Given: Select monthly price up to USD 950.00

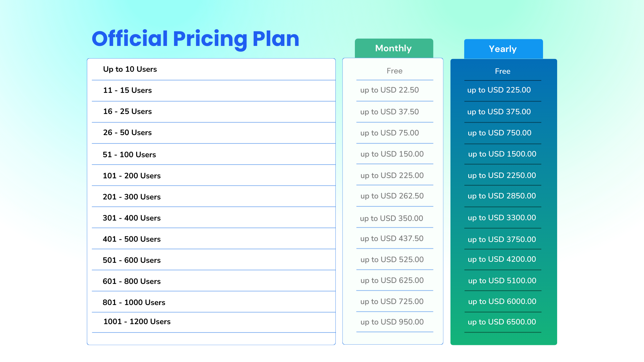Looking at the screenshot, I should (392, 322).
